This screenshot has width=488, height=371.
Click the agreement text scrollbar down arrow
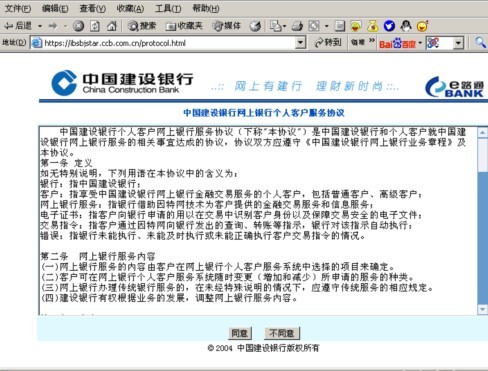482,310
